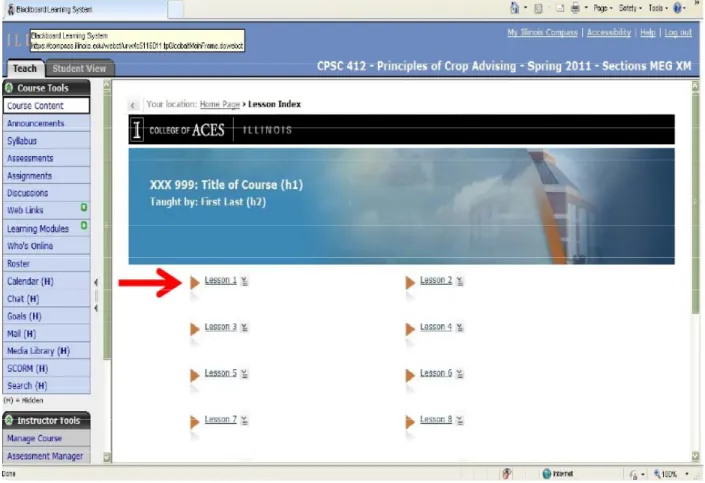Viewport: 705px width, 483px height.
Task: Open the Syllabus tool
Action: coord(46,141)
